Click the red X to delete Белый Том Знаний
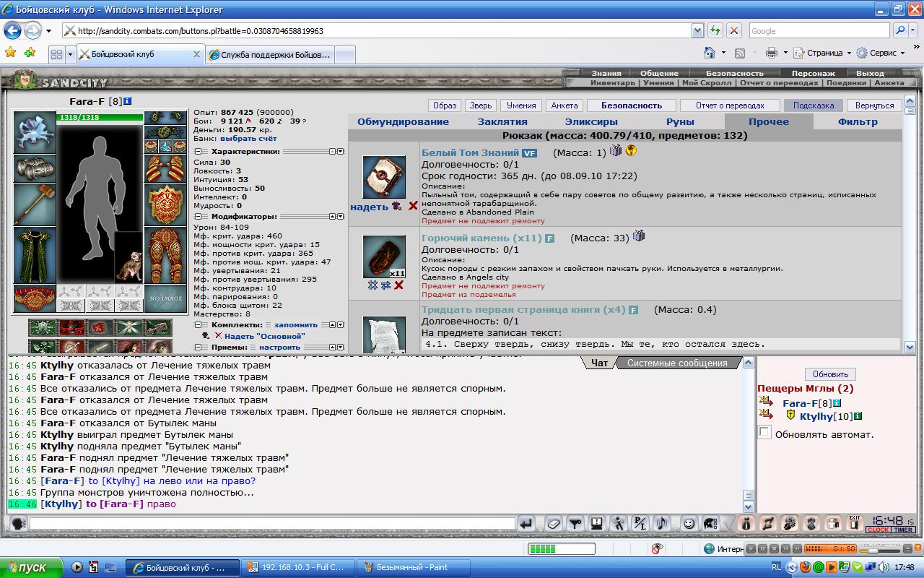The width and height of the screenshot is (924, 578). pyautogui.click(x=413, y=206)
